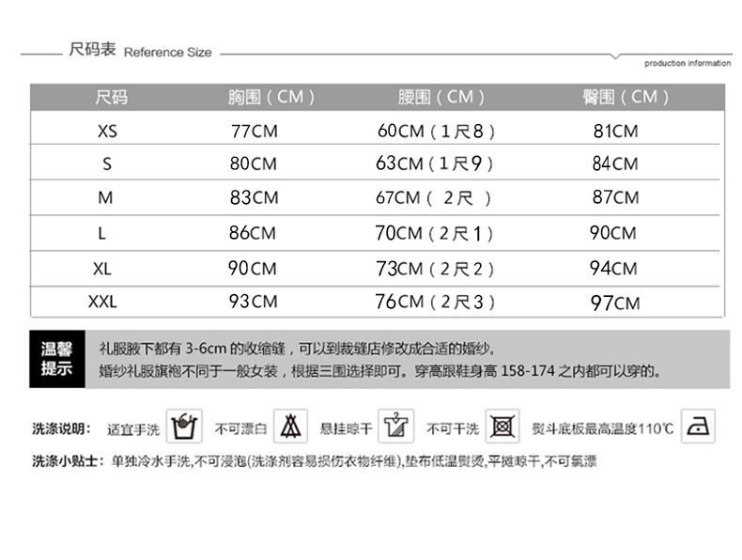Click the 洗涤小贴士 label

(68, 461)
